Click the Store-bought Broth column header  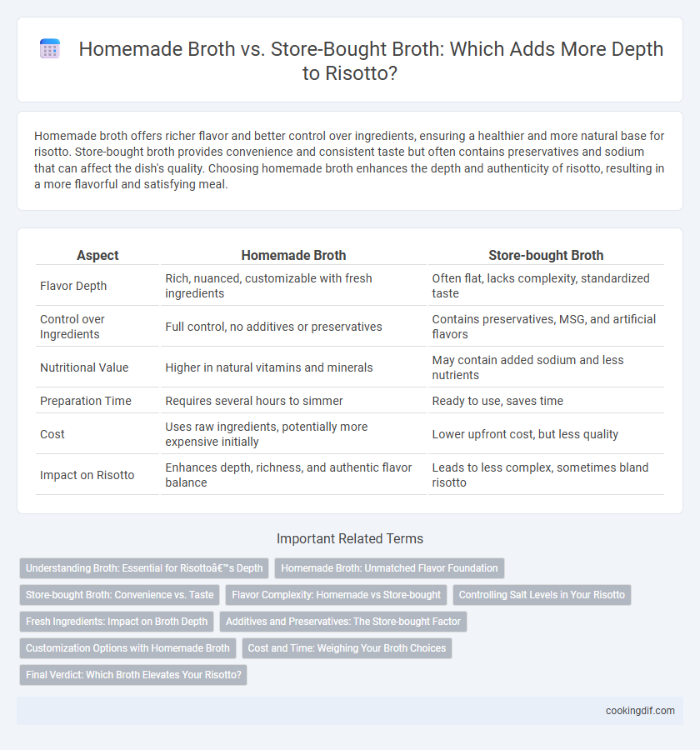tap(546, 256)
